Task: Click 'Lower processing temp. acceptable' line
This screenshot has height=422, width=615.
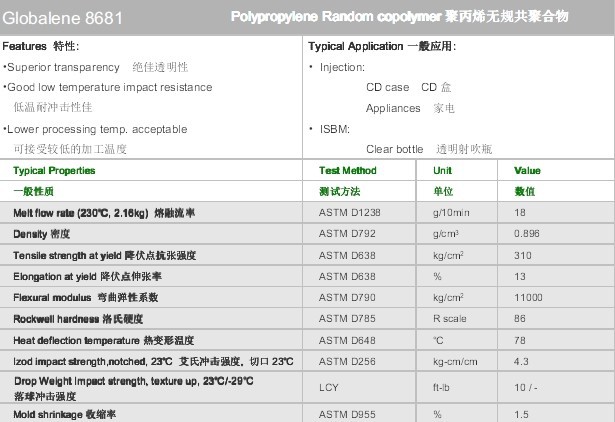Action: coord(95,129)
